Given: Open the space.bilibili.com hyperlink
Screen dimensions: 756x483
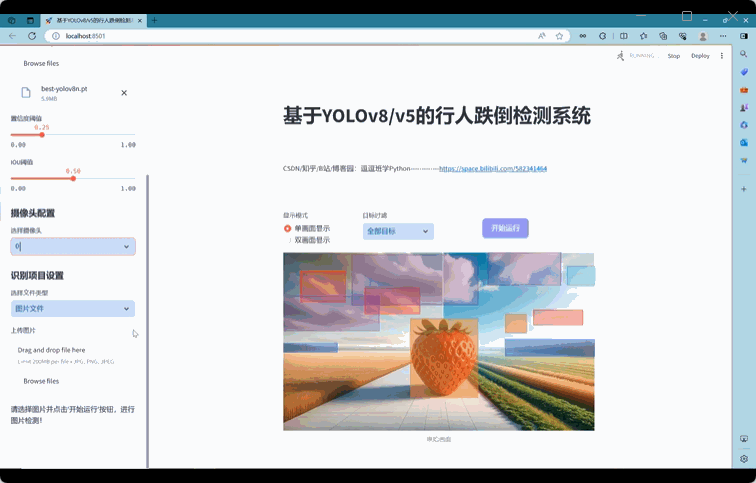Looking at the screenshot, I should point(493,169).
